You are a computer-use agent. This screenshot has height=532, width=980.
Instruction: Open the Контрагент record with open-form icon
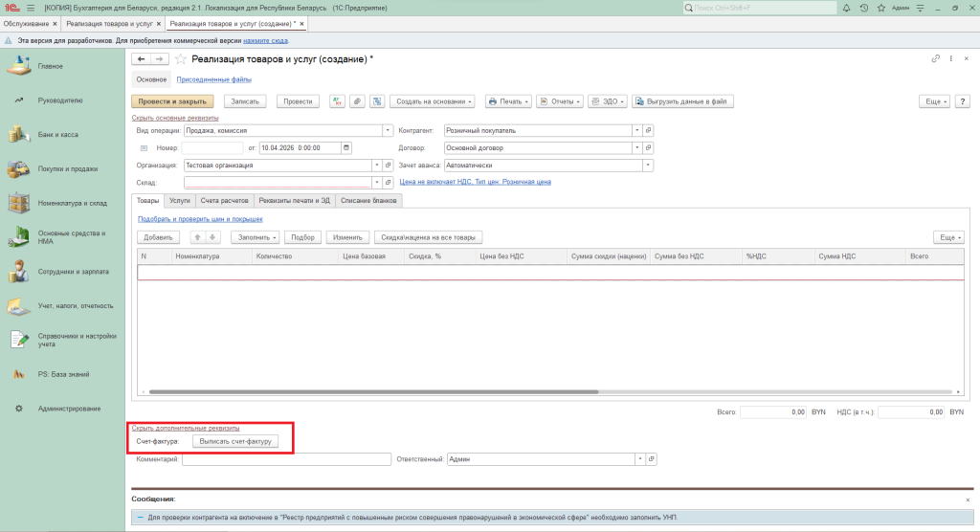pos(648,130)
